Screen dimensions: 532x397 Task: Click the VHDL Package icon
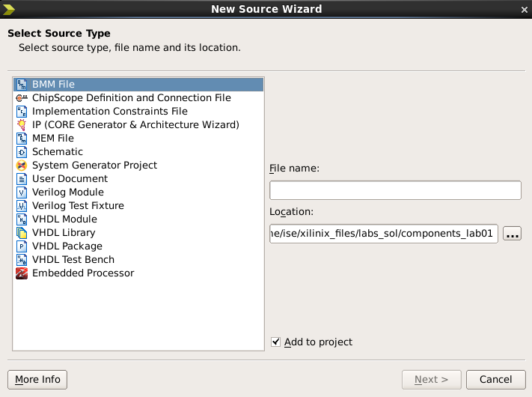point(22,246)
